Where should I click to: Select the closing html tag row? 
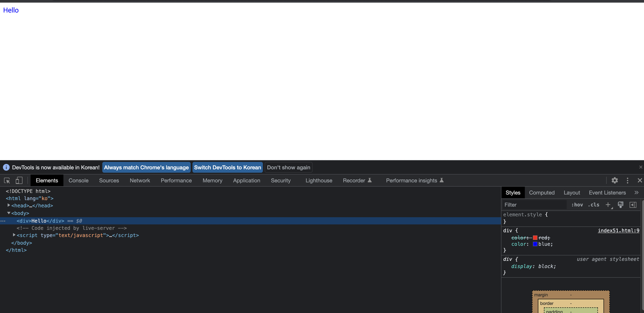250,250
